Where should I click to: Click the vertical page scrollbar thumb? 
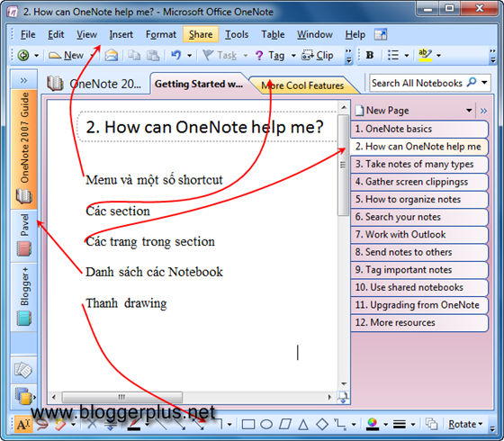tap(343, 165)
